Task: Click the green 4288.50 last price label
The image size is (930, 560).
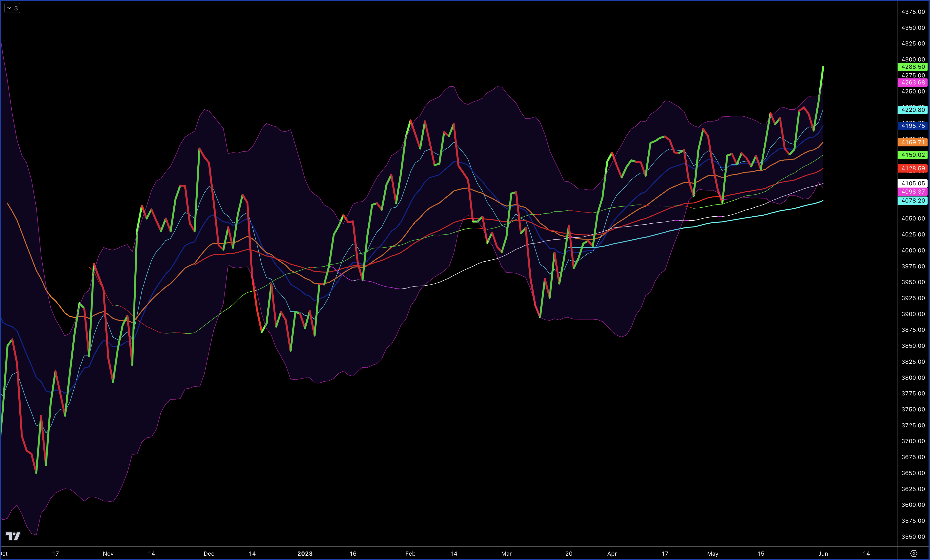Action: (913, 67)
